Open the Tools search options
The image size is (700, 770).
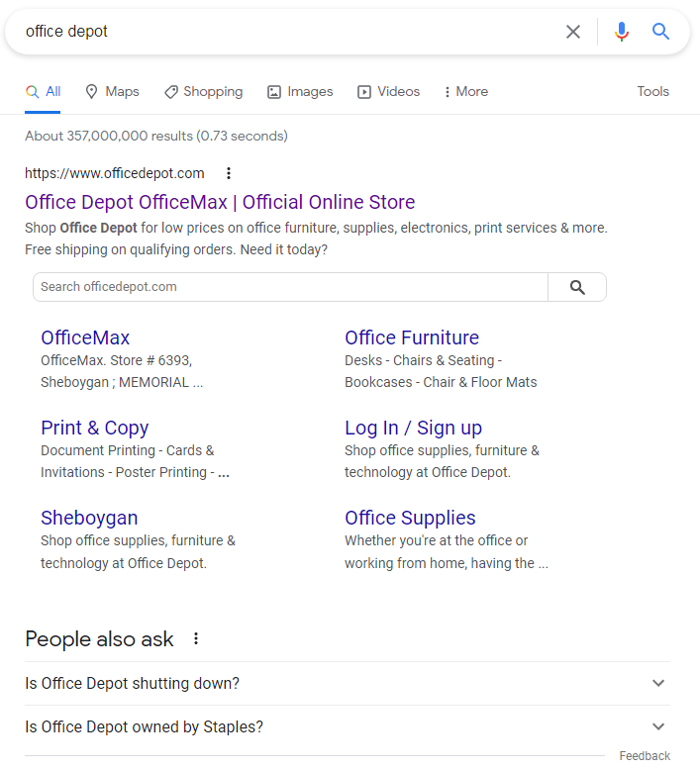(x=652, y=92)
